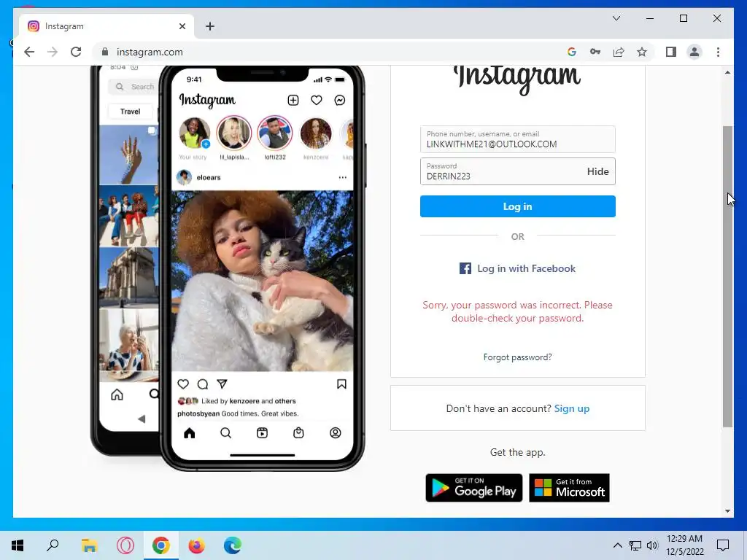747x560 pixels.
Task: Click the scrollbar down arrow
Action: (727, 511)
